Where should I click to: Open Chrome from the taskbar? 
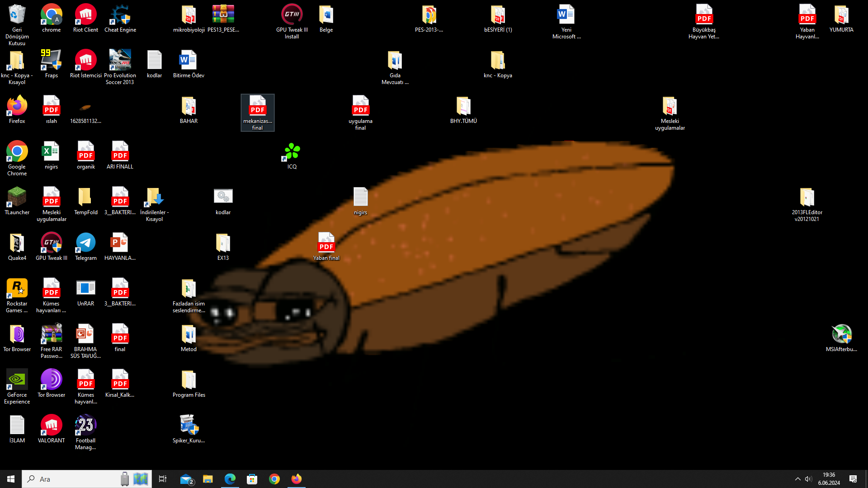pos(274,479)
